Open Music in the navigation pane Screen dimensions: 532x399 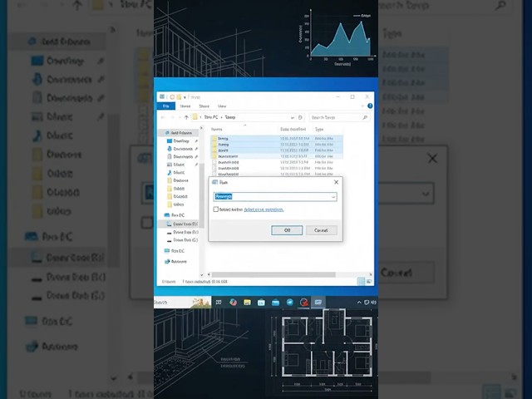[175, 172]
